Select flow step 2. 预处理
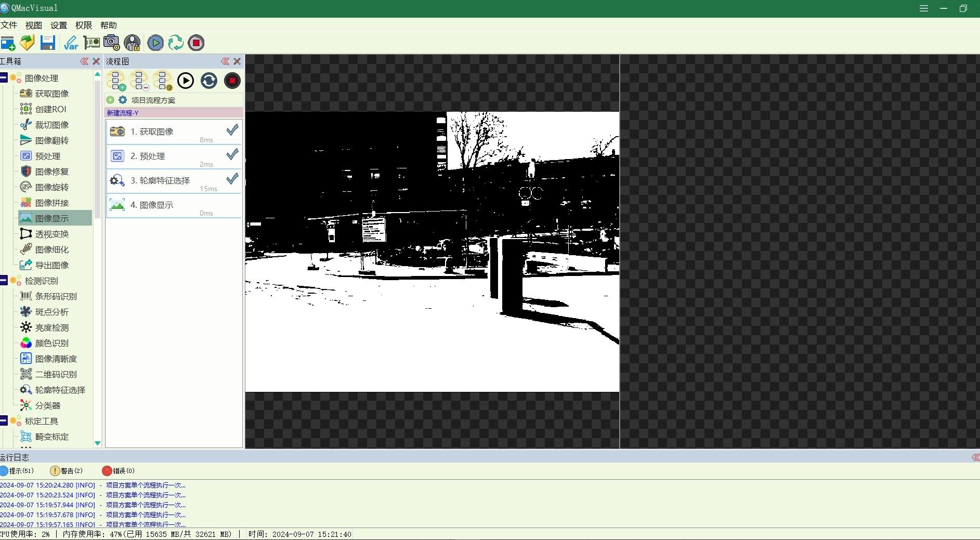The width and height of the screenshot is (980, 540). [x=174, y=156]
